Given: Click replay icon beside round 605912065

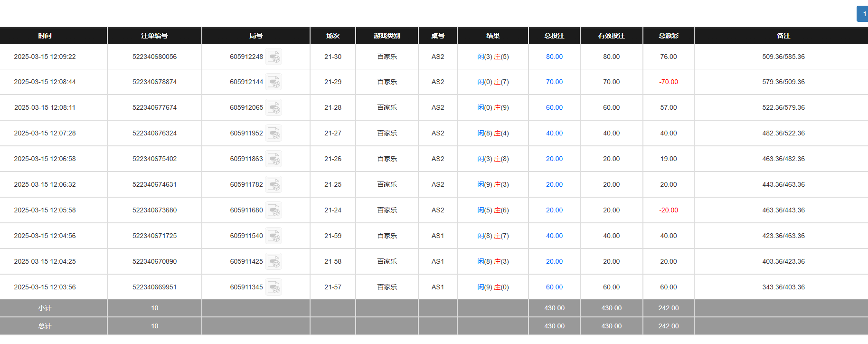Looking at the screenshot, I should click(x=274, y=108).
